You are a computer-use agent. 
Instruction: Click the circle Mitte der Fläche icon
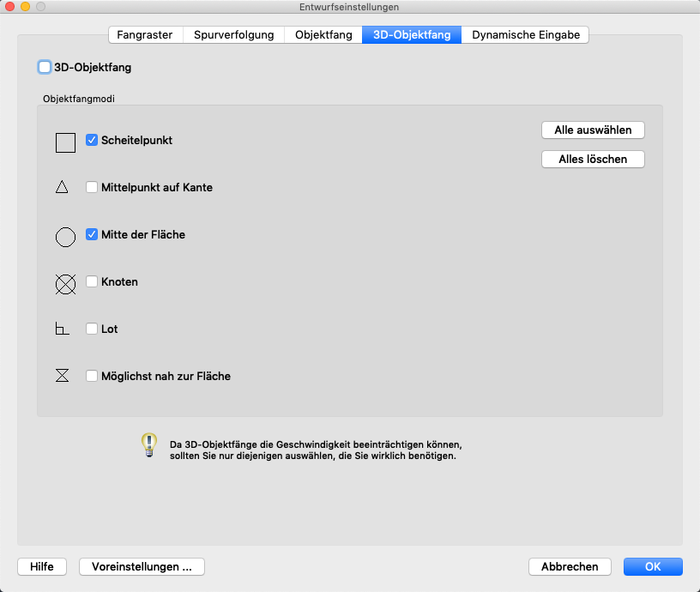65,237
